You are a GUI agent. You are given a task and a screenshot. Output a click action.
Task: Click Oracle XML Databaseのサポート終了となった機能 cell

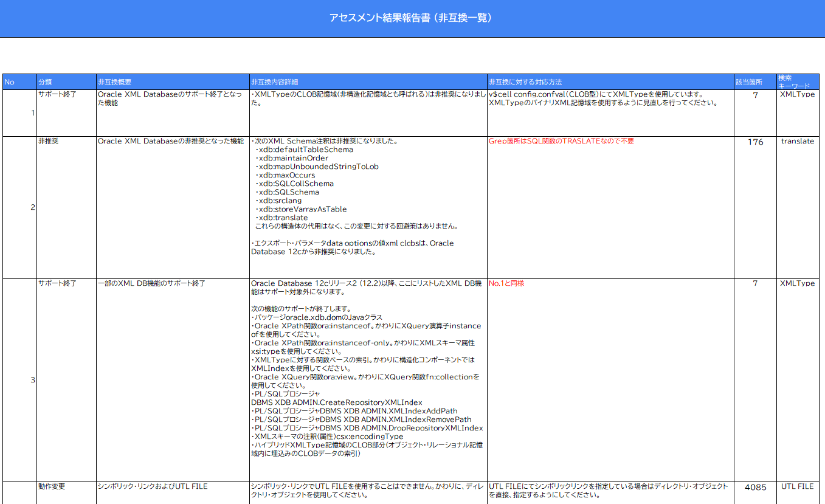(x=172, y=112)
